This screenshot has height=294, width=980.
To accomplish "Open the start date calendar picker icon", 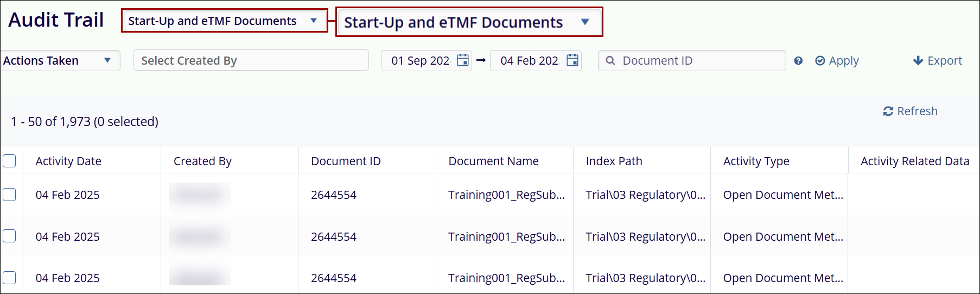I will (463, 60).
